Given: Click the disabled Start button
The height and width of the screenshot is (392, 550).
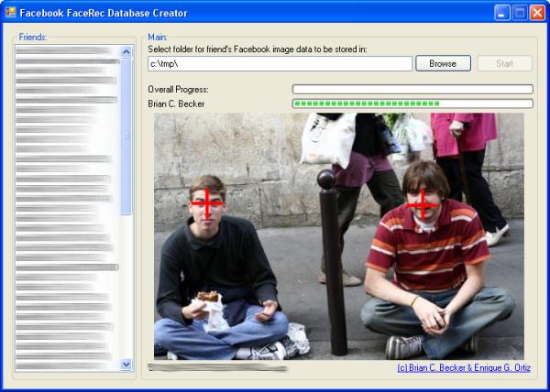Looking at the screenshot, I should click(504, 63).
